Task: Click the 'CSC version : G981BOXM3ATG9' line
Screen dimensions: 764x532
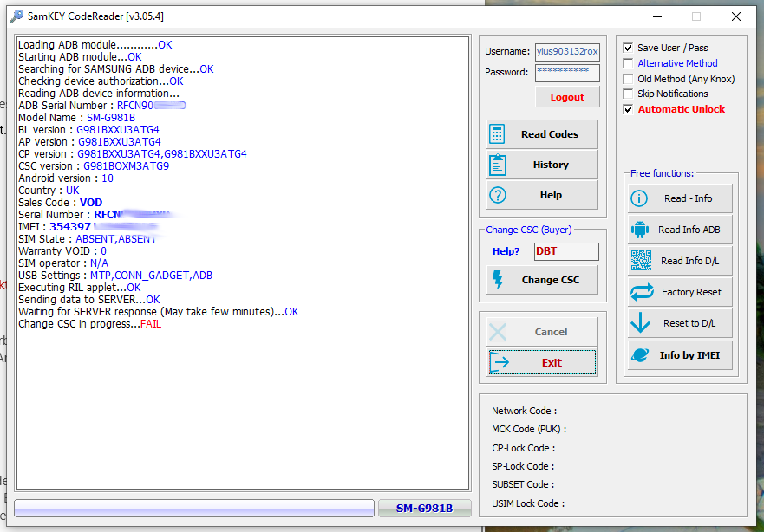Action: [94, 166]
